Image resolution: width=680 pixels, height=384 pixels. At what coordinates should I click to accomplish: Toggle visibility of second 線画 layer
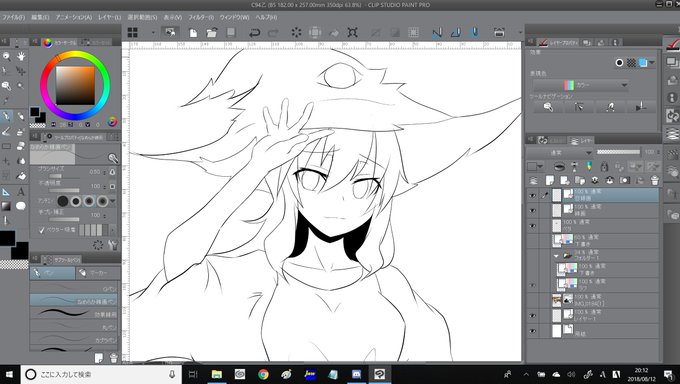coord(533,211)
